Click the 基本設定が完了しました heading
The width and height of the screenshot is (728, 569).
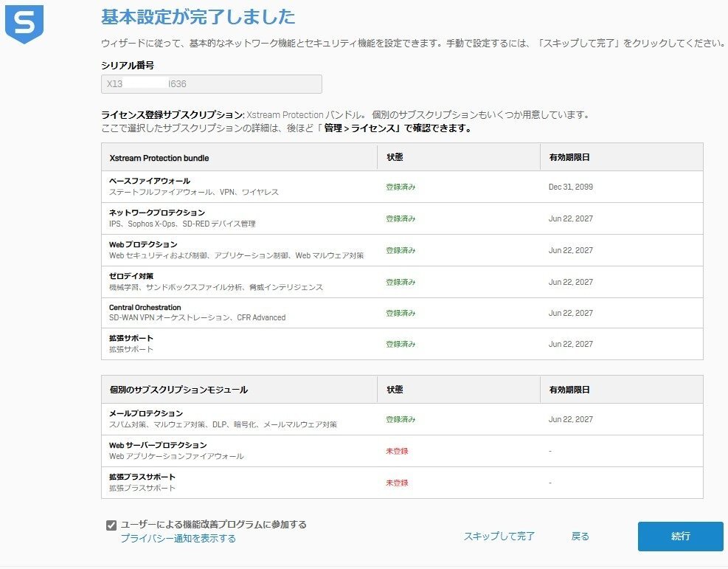(198, 17)
